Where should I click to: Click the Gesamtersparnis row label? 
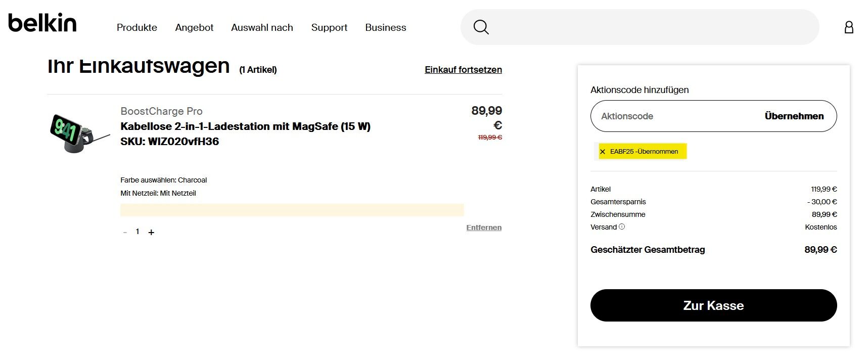[618, 202]
